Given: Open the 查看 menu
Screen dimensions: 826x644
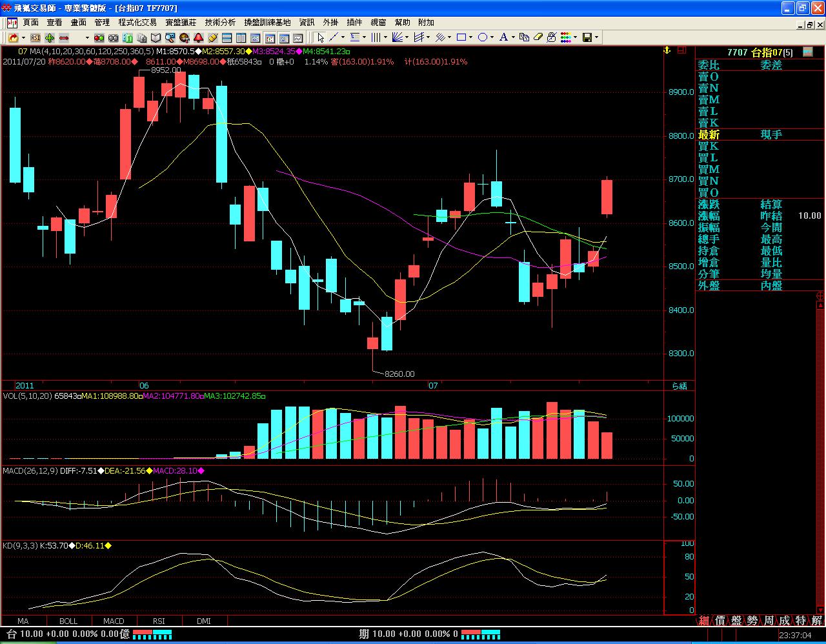Looking at the screenshot, I should point(55,23).
